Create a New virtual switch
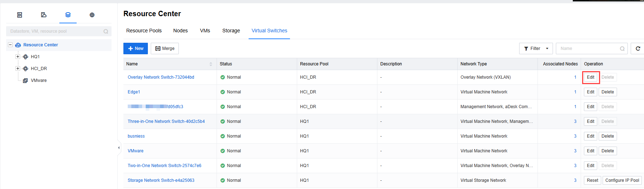 coord(136,49)
